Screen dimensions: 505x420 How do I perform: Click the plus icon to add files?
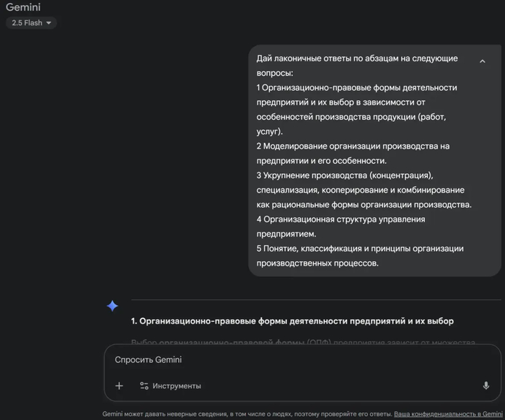119,386
